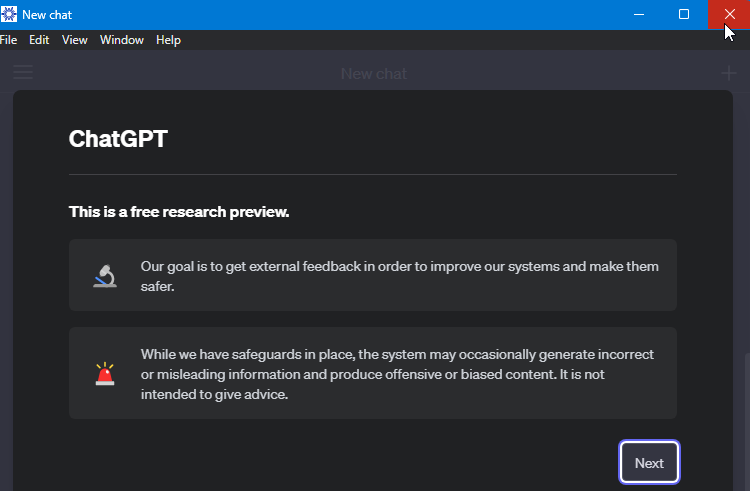Viewport: 750px width, 491px height.
Task: Select the safeguards warning paragraph
Action: pos(397,374)
